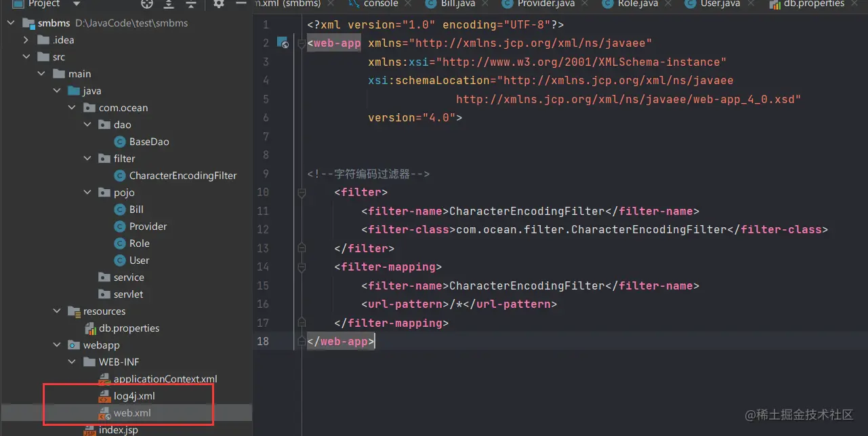
Task: Collapse the main folder
Action: pos(41,74)
